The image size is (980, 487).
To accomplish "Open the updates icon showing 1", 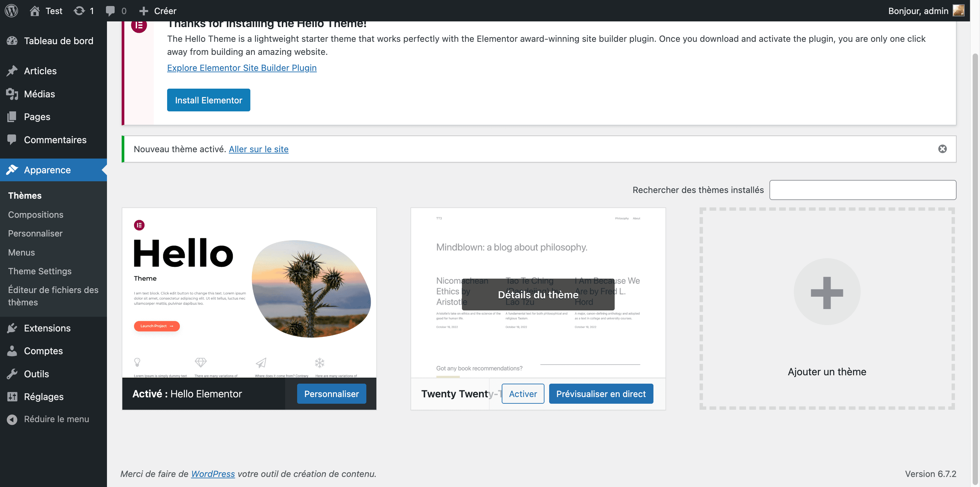I will (x=79, y=11).
